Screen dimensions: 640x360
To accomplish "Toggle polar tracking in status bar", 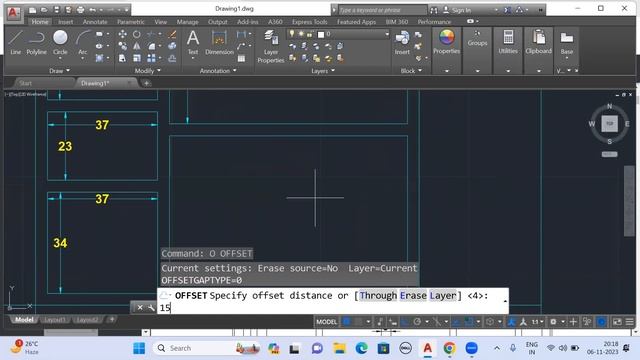I will (x=417, y=322).
